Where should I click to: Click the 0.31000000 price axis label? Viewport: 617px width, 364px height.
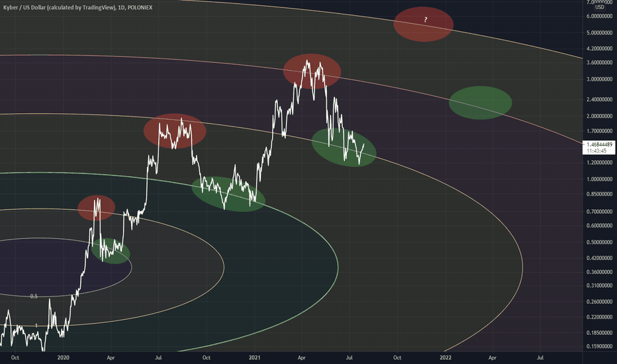tap(599, 285)
